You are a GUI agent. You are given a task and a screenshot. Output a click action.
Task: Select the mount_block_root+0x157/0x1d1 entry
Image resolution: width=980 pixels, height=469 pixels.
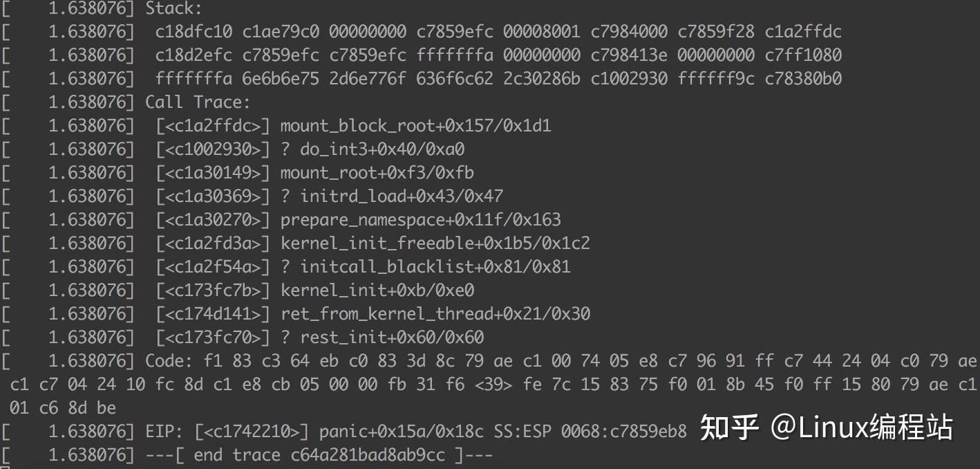click(415, 126)
